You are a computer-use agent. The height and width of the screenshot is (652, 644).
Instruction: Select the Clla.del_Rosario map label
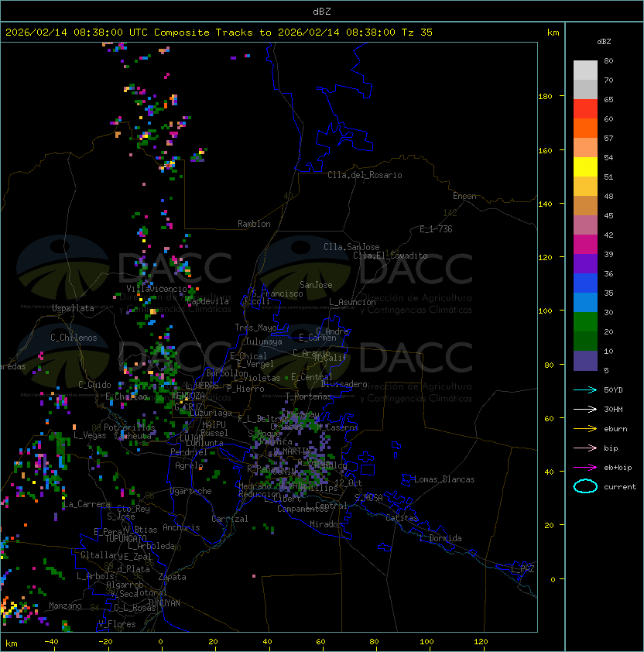tap(365, 175)
